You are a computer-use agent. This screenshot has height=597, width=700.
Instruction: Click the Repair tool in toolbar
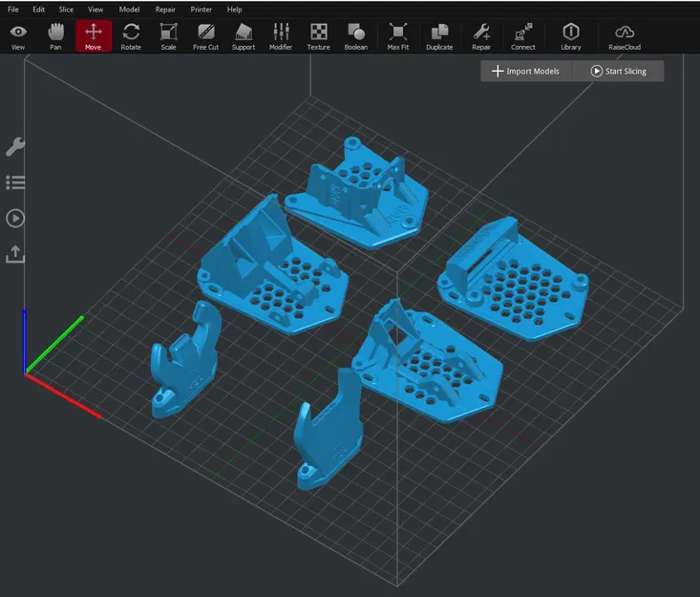click(481, 36)
